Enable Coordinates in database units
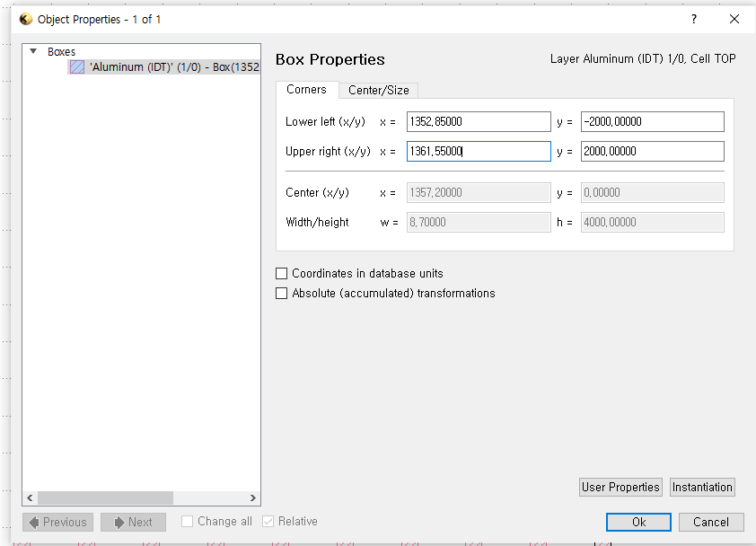Screen dimensions: 756x546 point(282,274)
